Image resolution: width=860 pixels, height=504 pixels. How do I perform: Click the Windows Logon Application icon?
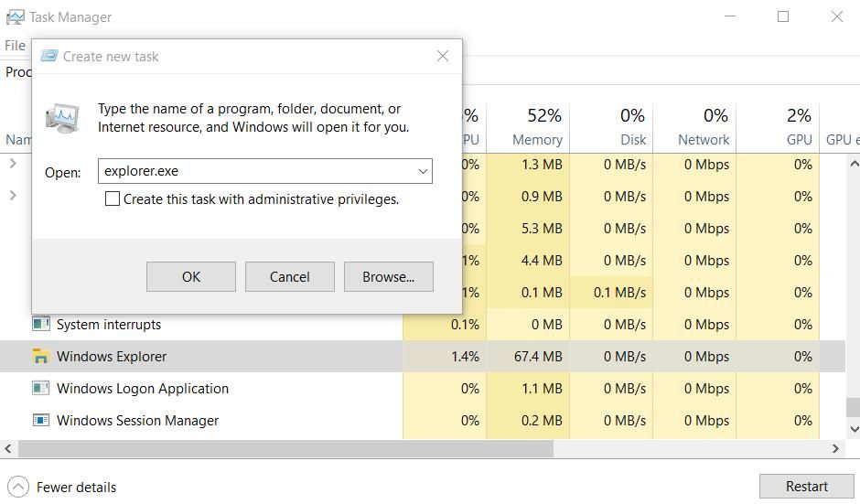pyautogui.click(x=40, y=388)
